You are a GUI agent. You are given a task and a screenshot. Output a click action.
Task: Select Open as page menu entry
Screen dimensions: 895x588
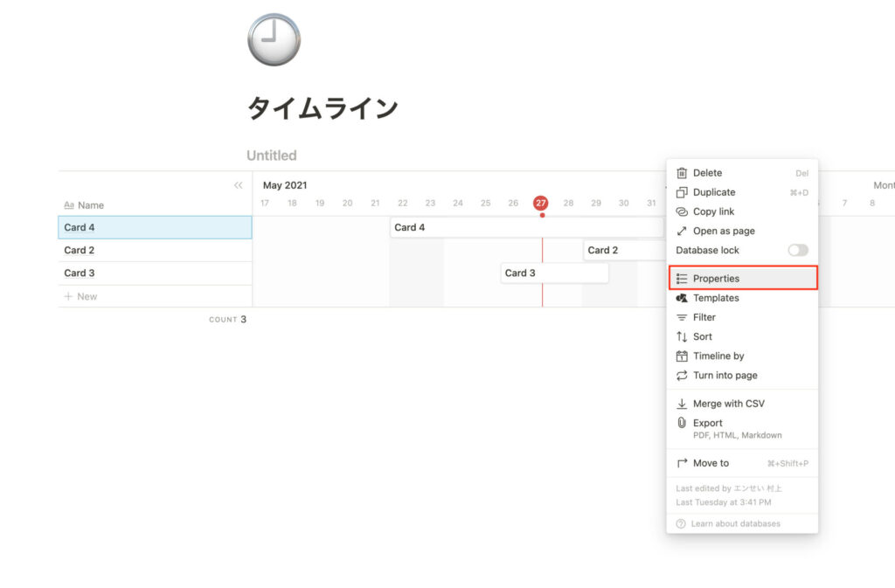click(742, 231)
